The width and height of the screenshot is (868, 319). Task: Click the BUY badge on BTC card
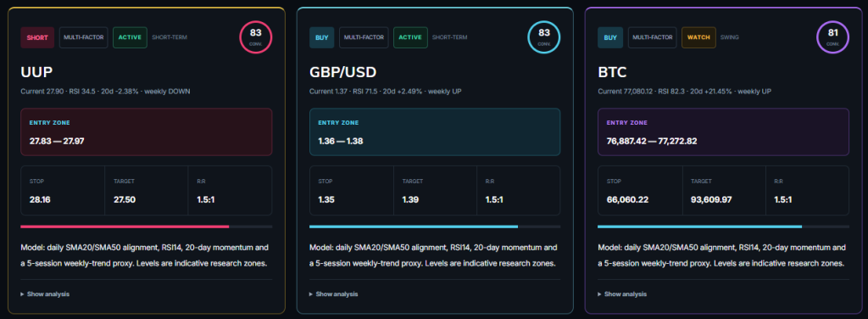[x=610, y=37]
